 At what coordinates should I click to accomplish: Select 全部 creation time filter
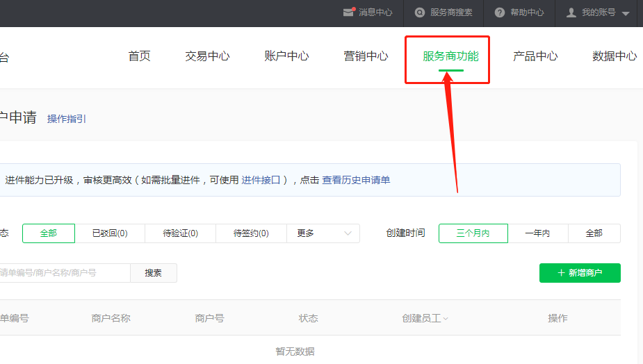594,233
